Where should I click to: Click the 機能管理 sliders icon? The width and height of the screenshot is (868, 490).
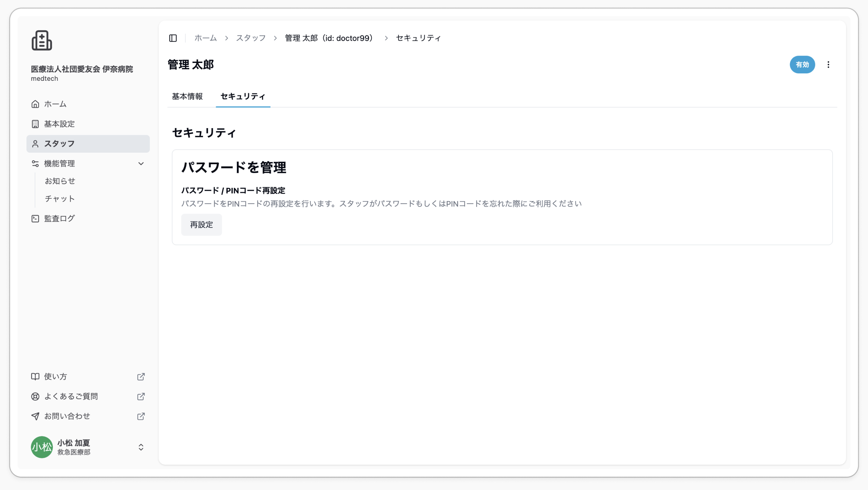tap(35, 163)
